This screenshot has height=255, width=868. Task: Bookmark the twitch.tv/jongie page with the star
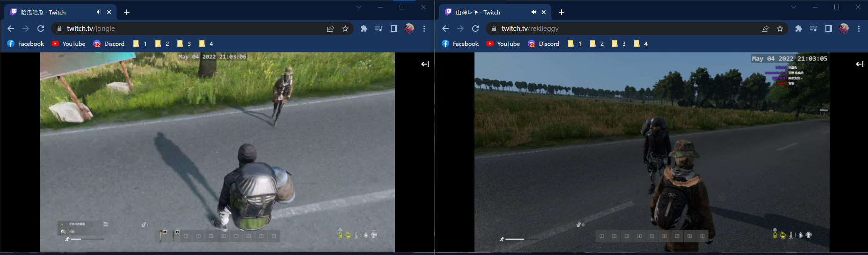[x=345, y=29]
